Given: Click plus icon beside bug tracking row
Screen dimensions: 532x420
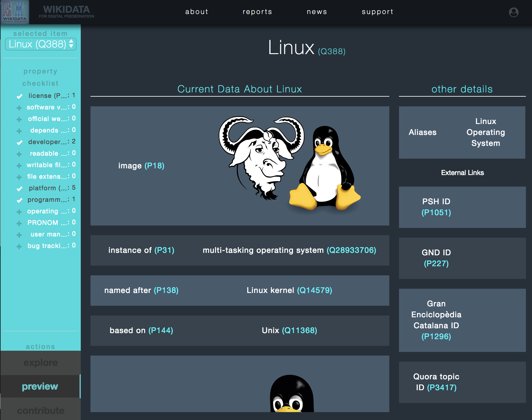Looking at the screenshot, I should tap(19, 246).
